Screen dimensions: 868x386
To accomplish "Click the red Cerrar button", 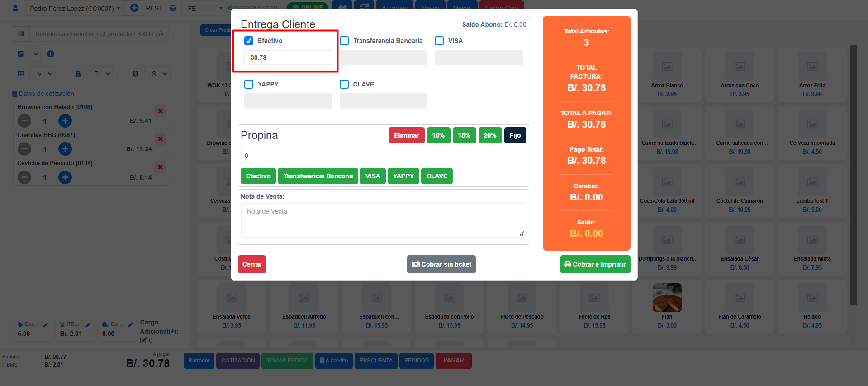I will click(x=252, y=264).
